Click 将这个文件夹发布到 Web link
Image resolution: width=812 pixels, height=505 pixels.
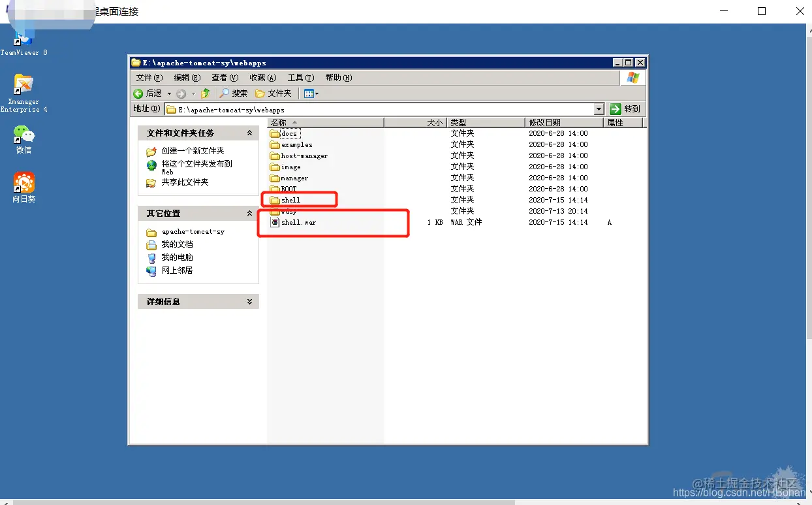point(196,167)
